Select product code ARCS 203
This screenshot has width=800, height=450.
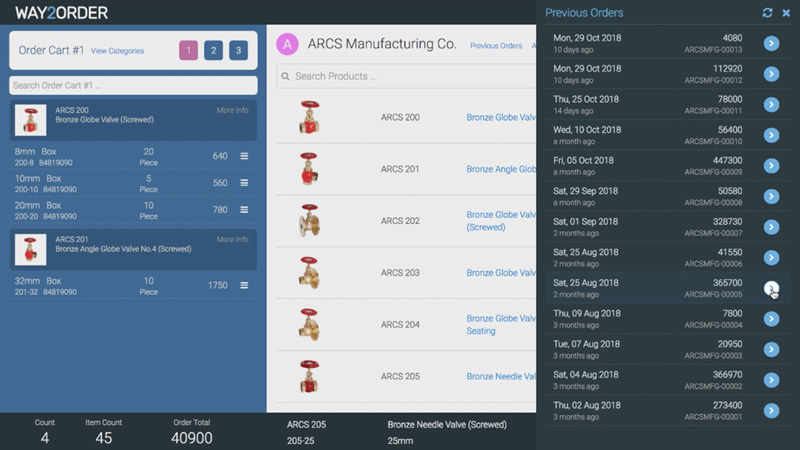[400, 273]
